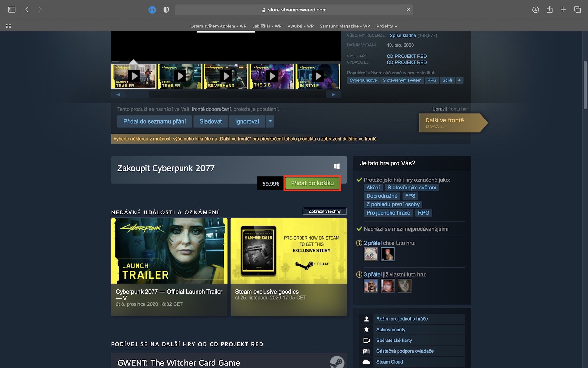Click the Ignorovat button
Viewport: 588px width, 368px height.
(247, 121)
